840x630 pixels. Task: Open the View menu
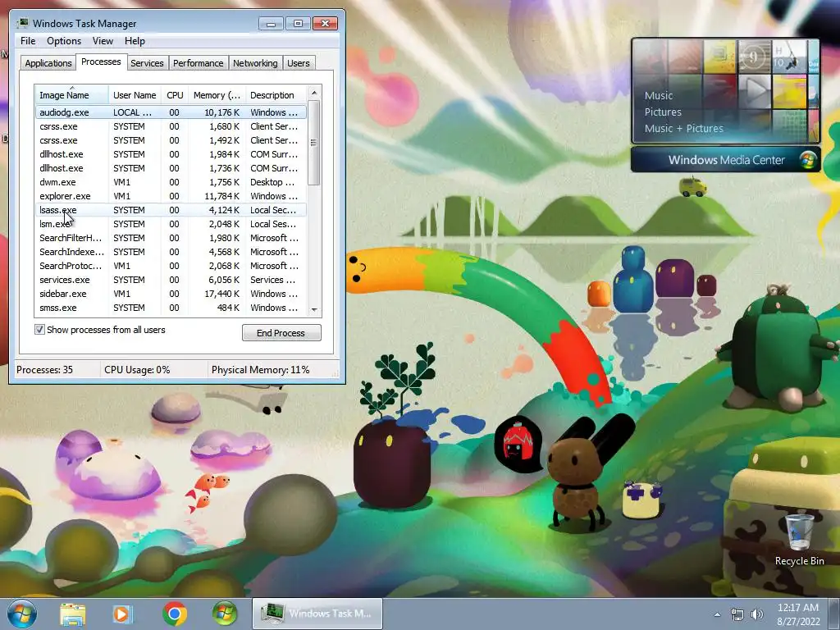coord(103,41)
